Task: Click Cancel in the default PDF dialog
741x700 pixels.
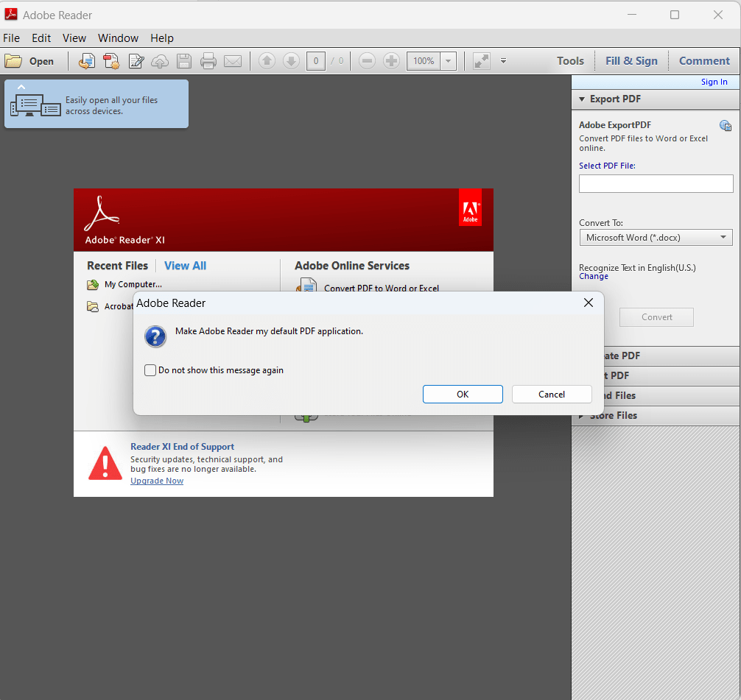Action: pyautogui.click(x=552, y=395)
